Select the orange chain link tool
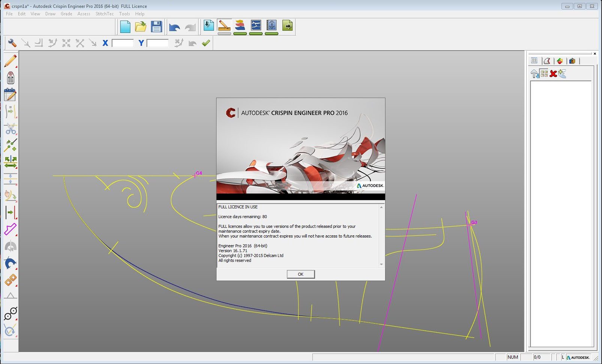 click(10, 280)
